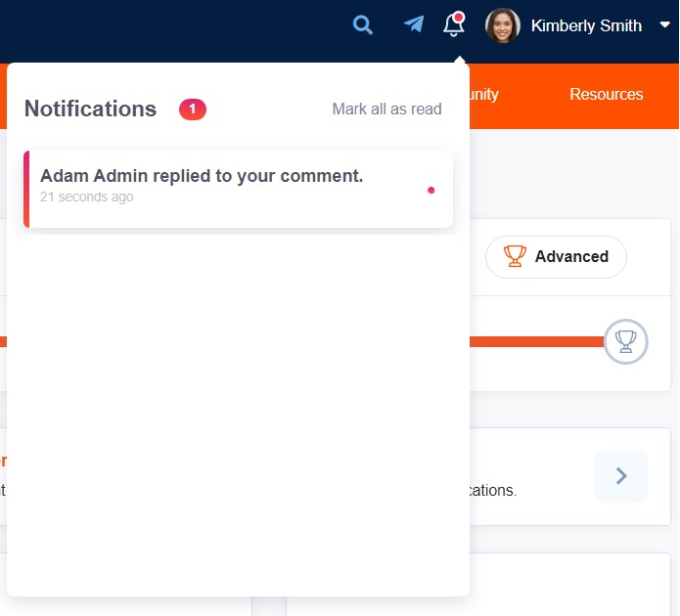The width and height of the screenshot is (680, 616).
Task: Click the 21 seconds ago timestamp
Action: (87, 197)
